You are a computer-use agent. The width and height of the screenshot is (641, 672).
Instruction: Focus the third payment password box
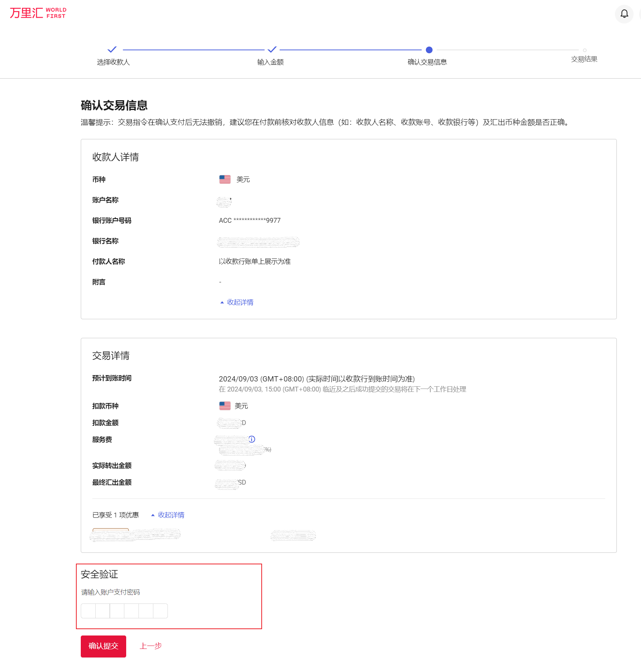117,611
